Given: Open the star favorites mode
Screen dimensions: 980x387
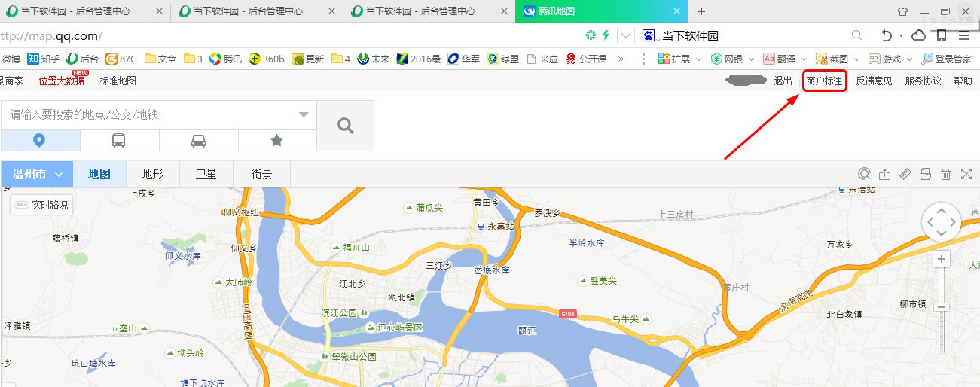Looking at the screenshot, I should coord(276,140).
